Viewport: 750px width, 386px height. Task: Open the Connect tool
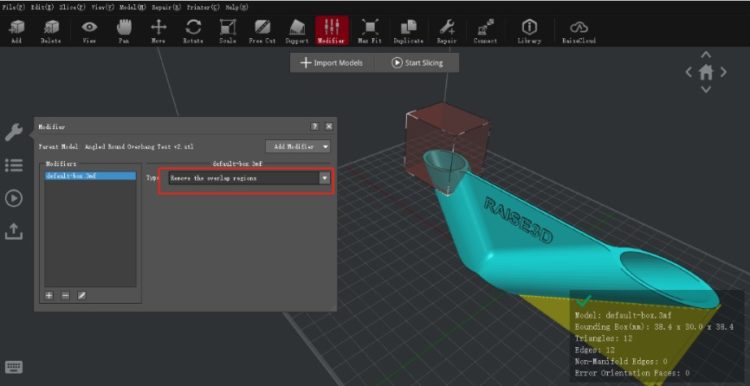click(485, 31)
